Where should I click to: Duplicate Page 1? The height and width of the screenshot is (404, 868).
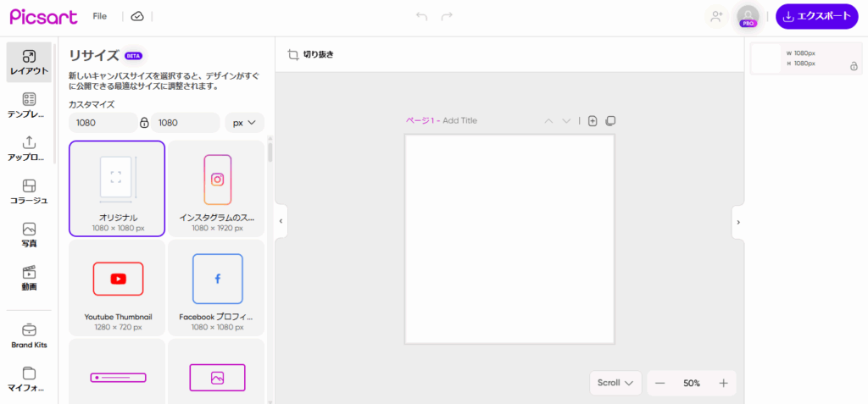[610, 120]
